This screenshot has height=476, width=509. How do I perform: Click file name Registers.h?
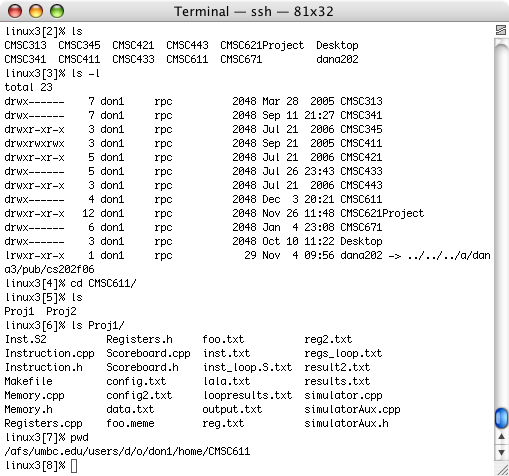pyautogui.click(x=139, y=339)
